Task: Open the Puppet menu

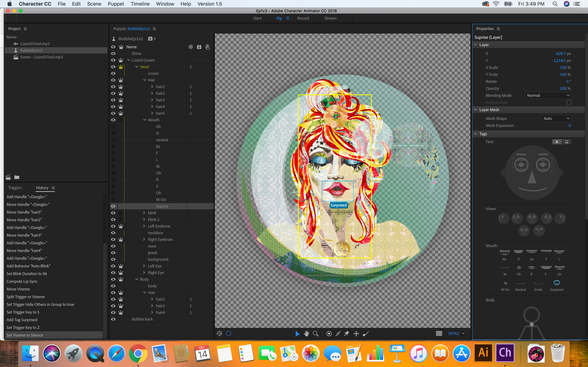Action: coord(116,4)
